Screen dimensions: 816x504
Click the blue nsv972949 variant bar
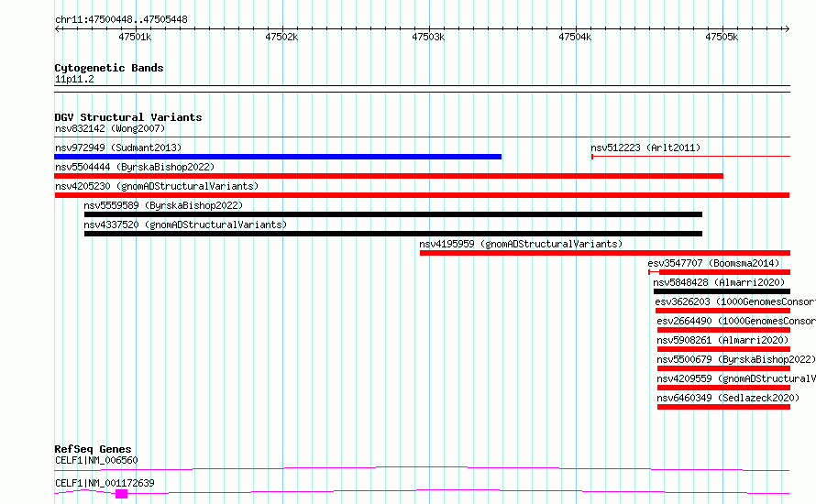click(x=278, y=157)
